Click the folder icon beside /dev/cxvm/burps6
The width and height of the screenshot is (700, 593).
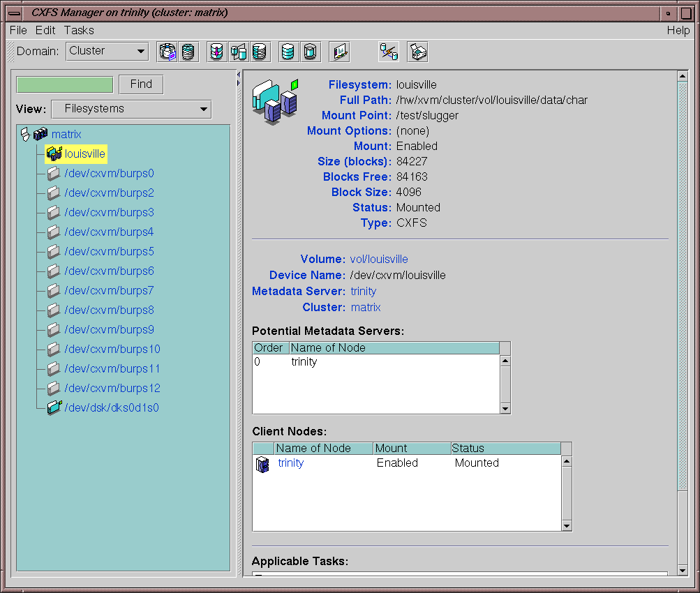tap(54, 271)
